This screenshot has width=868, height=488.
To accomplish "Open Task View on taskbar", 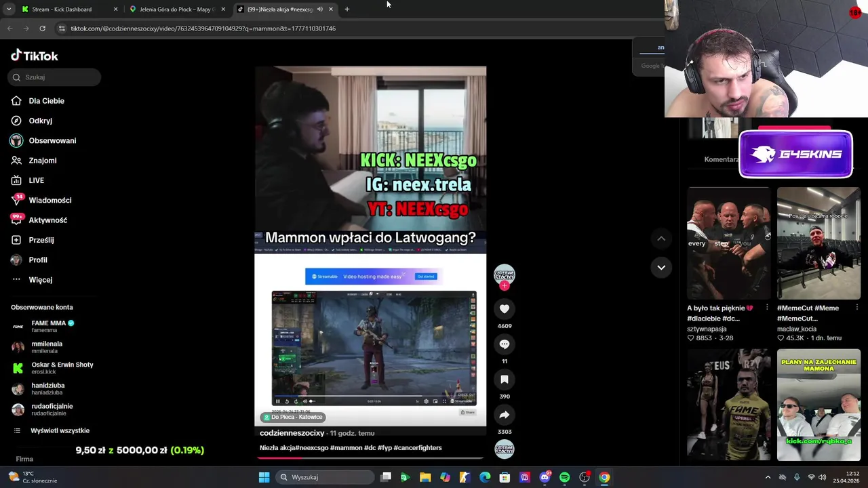I will point(386,477).
